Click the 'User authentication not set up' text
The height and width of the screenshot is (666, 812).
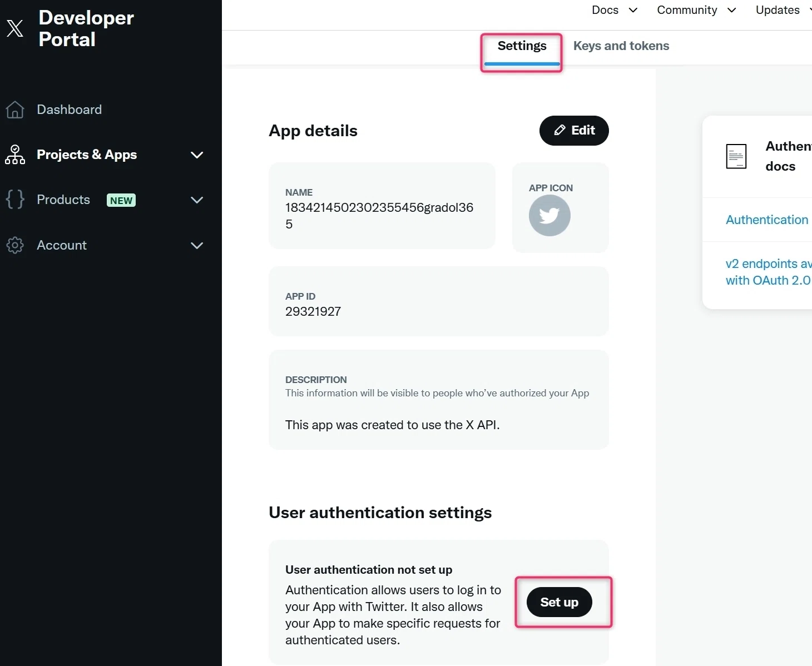(369, 570)
